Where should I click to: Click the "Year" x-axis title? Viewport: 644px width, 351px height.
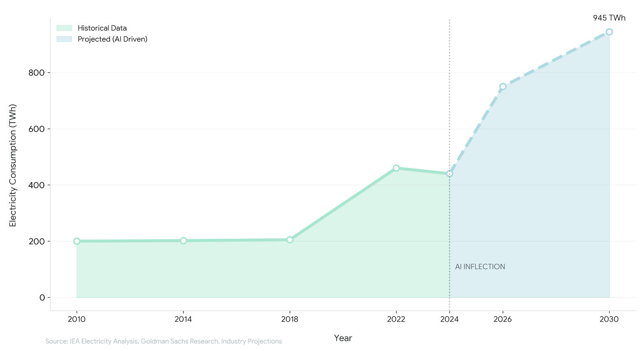pyautogui.click(x=343, y=338)
